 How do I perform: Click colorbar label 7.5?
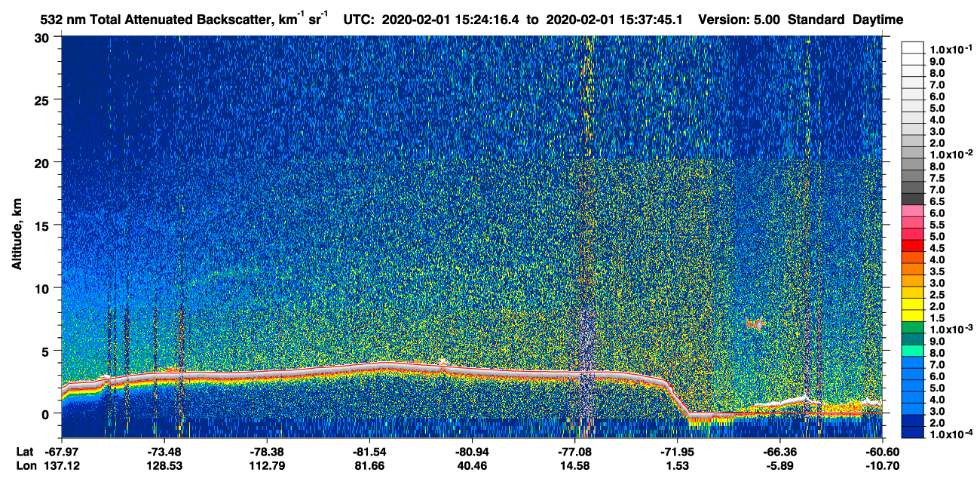pos(938,178)
